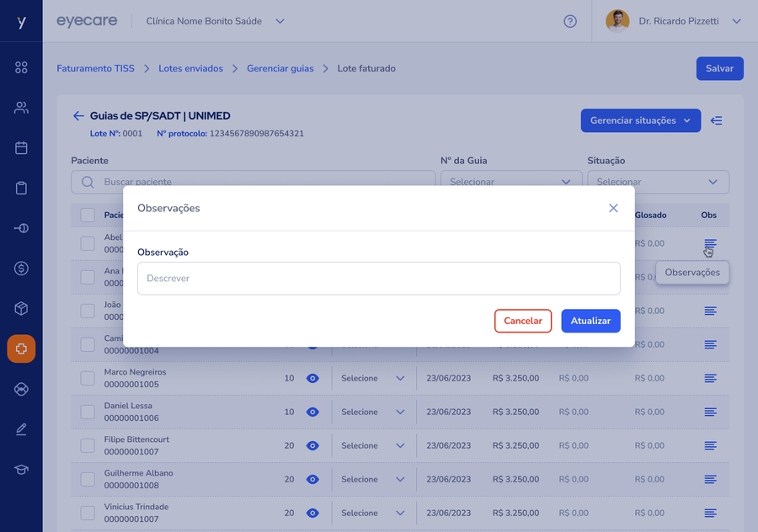Navigate to Faturamento TISS breadcrumb
758x532 pixels.
[95, 68]
